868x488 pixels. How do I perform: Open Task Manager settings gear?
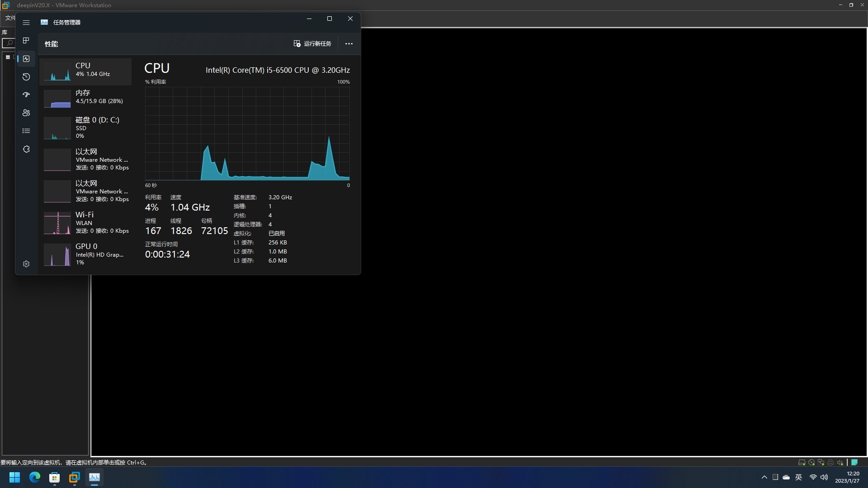click(x=26, y=264)
